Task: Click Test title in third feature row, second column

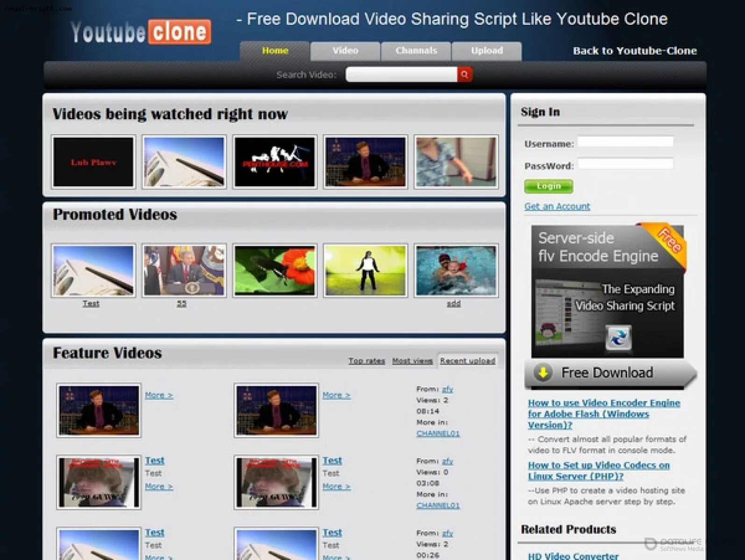Action: point(332,532)
